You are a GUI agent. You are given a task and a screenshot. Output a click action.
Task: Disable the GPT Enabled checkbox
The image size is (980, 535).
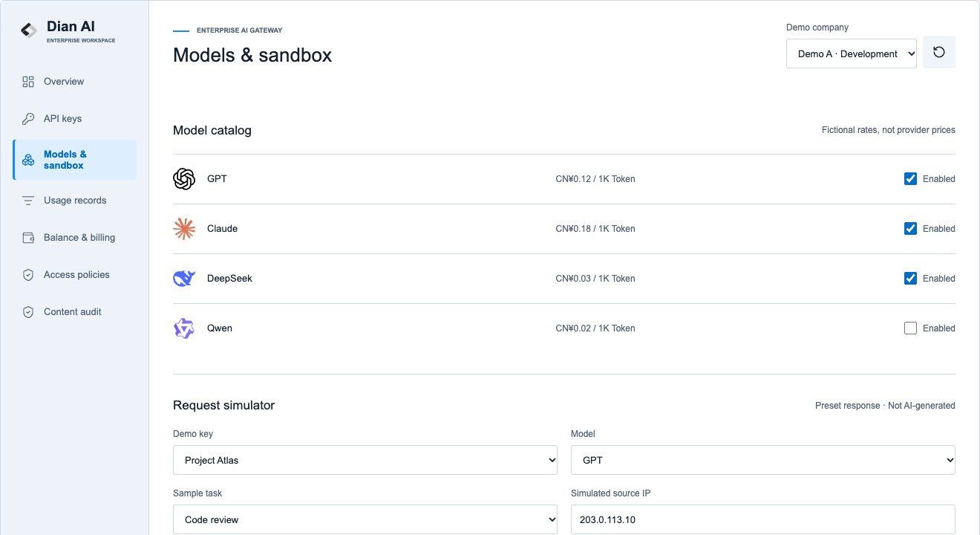tap(910, 178)
